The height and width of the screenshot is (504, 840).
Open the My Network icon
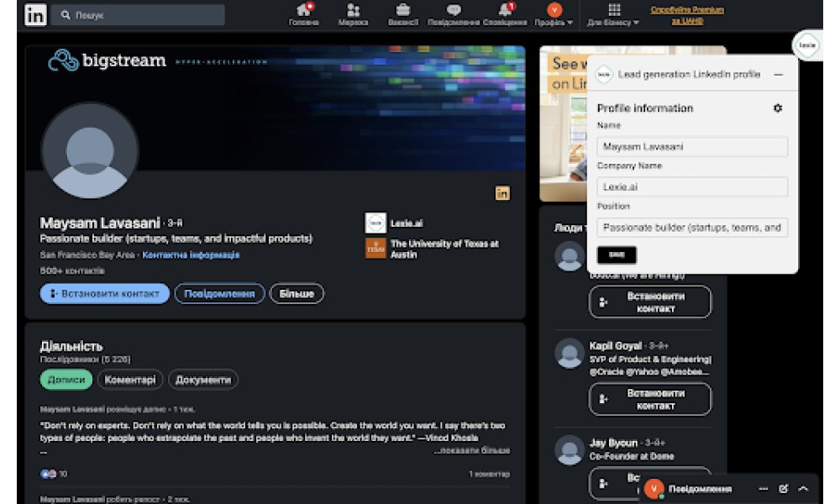[x=353, y=14]
